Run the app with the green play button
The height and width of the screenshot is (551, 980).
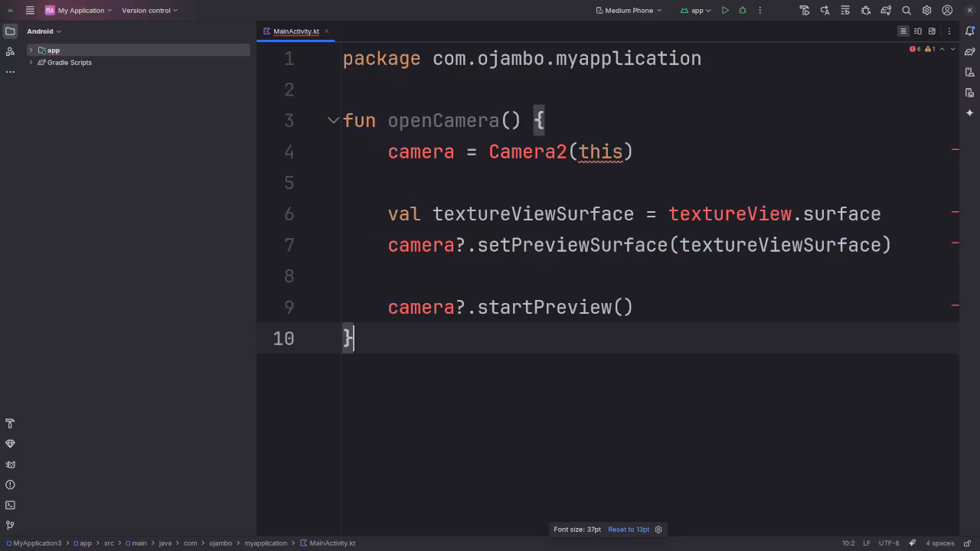pyautogui.click(x=725, y=10)
